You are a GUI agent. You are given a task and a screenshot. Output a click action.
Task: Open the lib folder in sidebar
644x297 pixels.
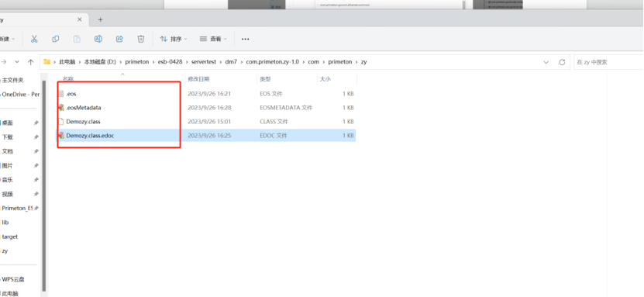pyautogui.click(x=5, y=223)
